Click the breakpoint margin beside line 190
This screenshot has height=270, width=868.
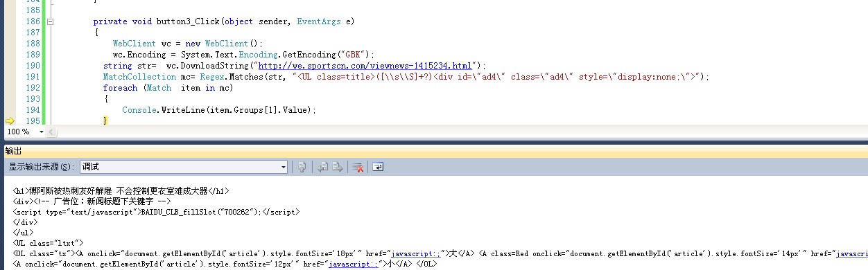[9, 66]
